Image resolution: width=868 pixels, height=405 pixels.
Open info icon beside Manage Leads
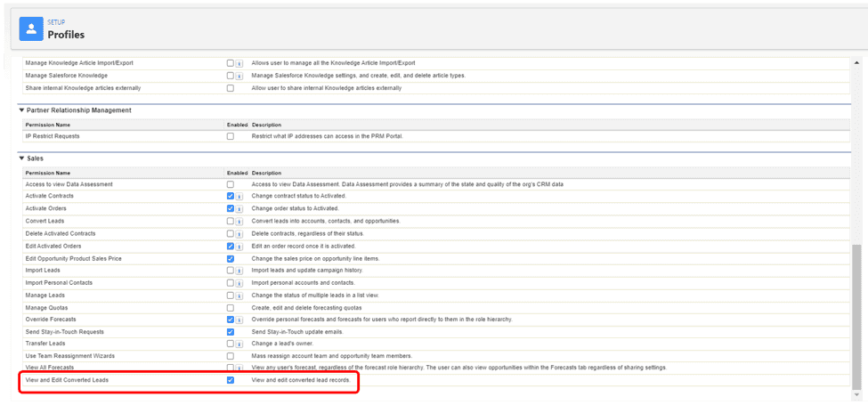coord(239,296)
